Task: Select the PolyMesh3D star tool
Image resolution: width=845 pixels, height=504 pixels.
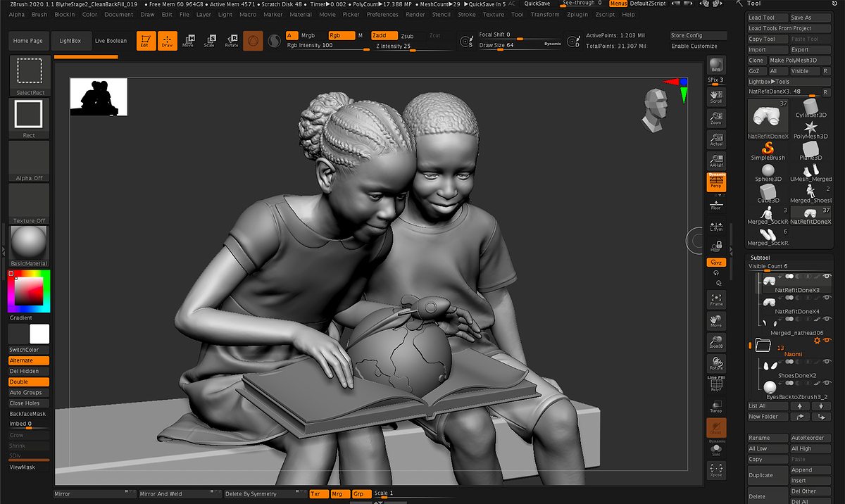Action: (810, 129)
